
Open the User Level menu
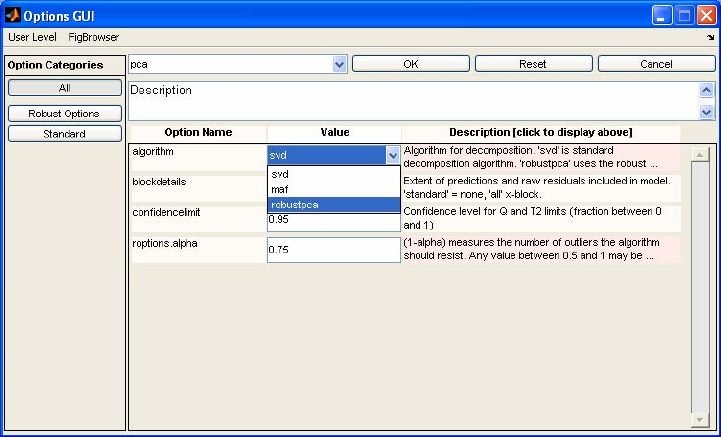point(32,37)
